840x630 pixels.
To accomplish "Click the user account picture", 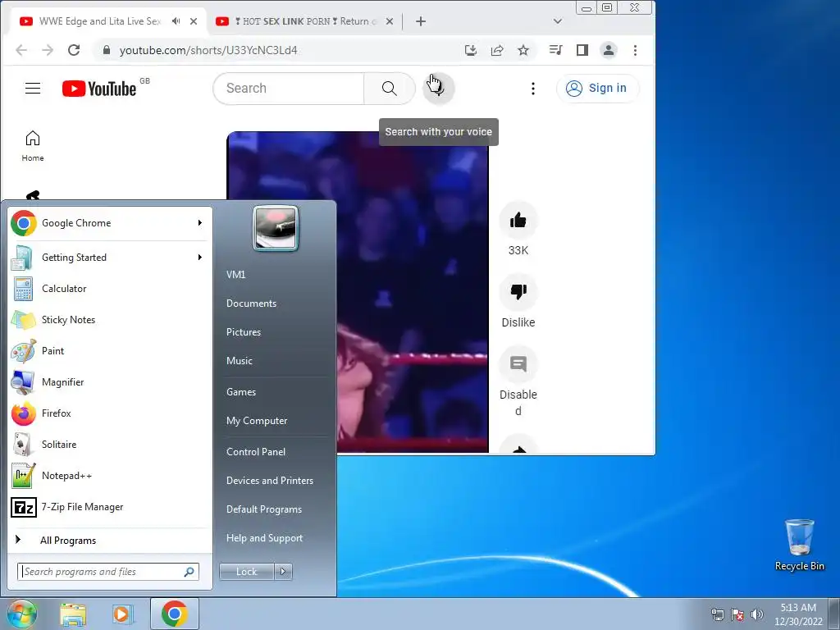I will tap(276, 228).
